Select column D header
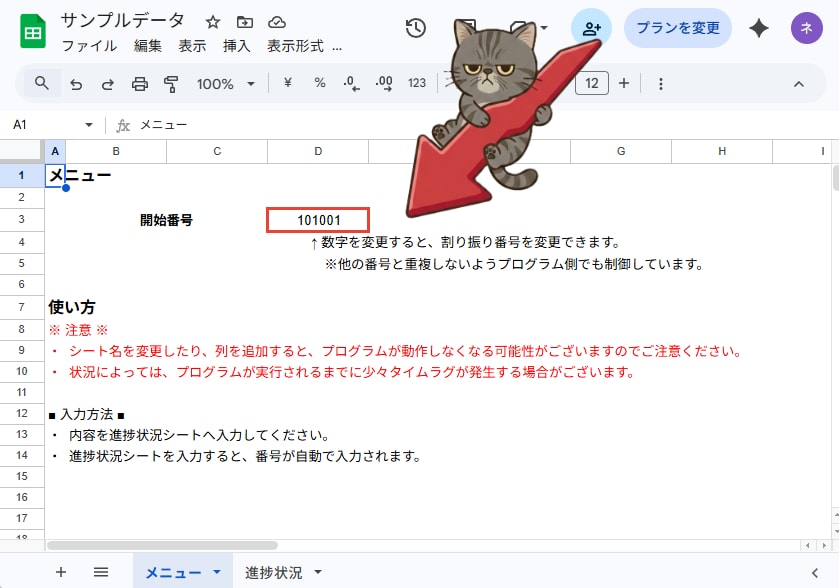Screen dimensions: 839x588 318,151
